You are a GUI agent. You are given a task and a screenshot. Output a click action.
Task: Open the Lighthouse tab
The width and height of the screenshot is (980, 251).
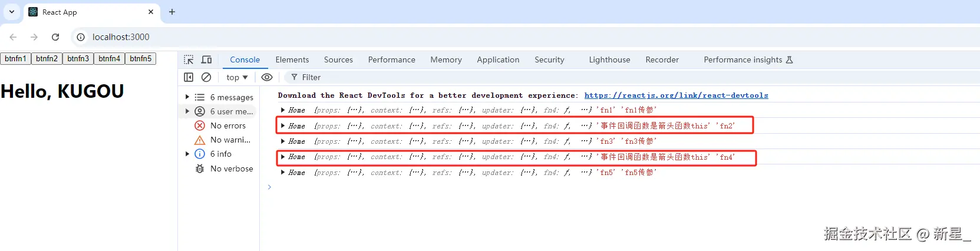point(609,60)
